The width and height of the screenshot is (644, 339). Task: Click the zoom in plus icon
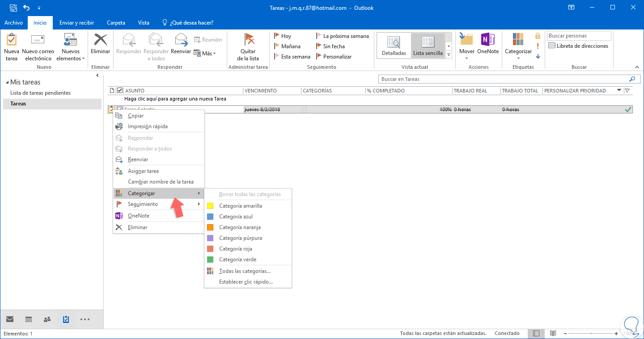pyautogui.click(x=616, y=334)
